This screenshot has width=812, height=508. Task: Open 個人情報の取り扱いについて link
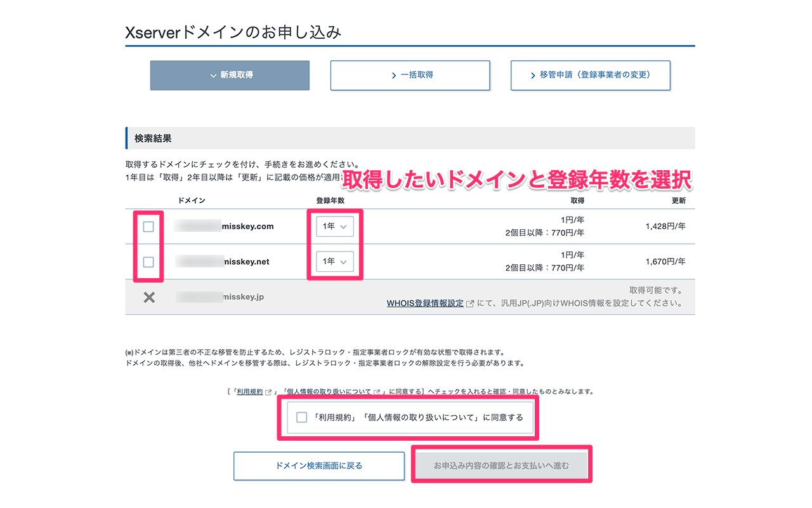[328, 392]
